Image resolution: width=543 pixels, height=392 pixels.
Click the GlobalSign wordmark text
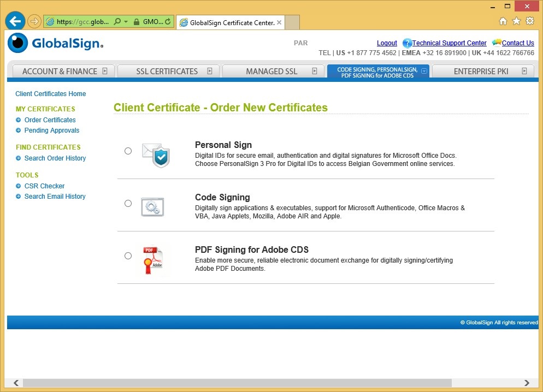pyautogui.click(x=68, y=43)
